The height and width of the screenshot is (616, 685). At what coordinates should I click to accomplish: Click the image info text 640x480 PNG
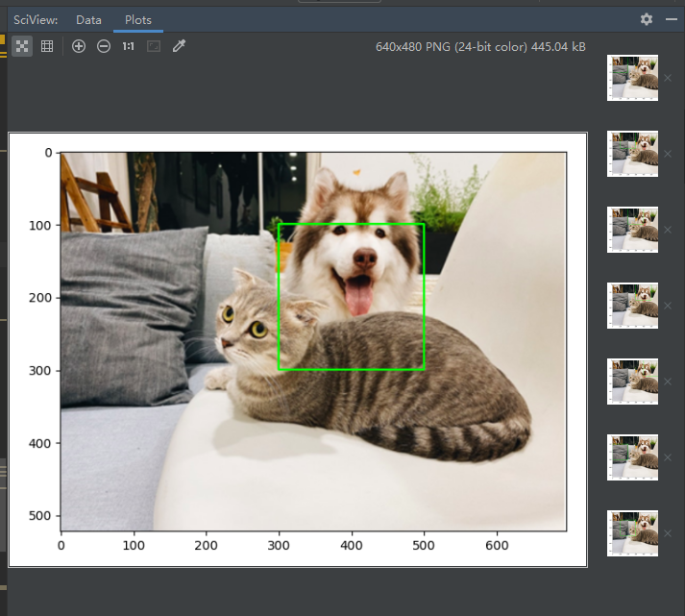(480, 47)
